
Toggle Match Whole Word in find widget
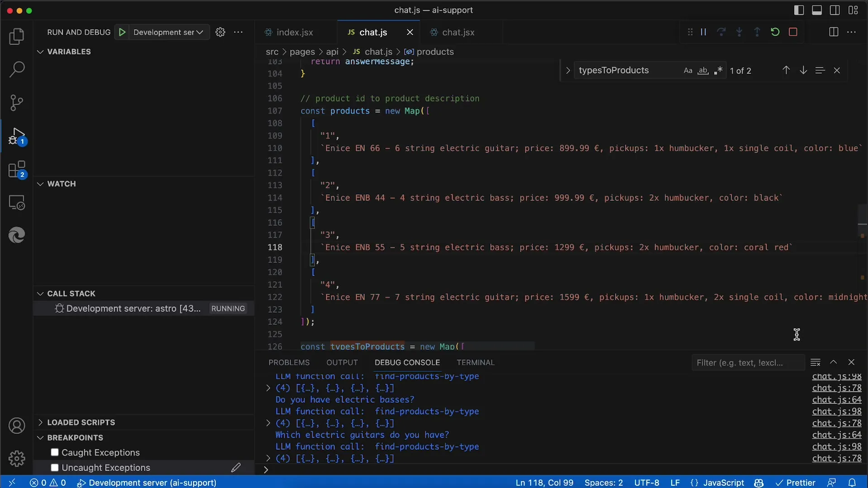[703, 71]
